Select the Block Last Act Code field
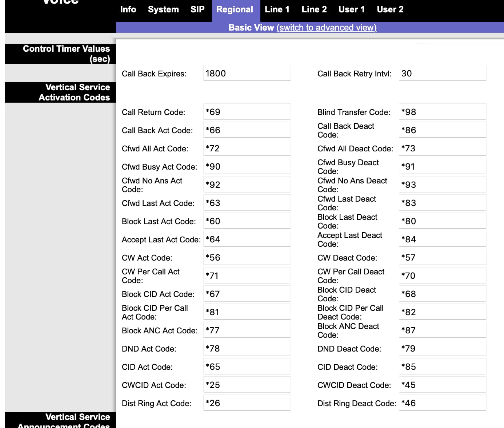 [247, 221]
